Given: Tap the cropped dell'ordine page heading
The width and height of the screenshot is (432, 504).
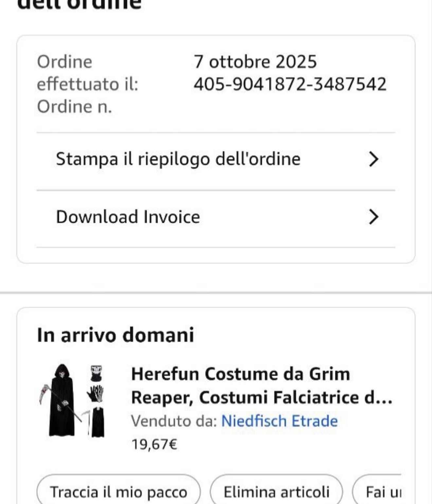Looking at the screenshot, I should 80,5.
